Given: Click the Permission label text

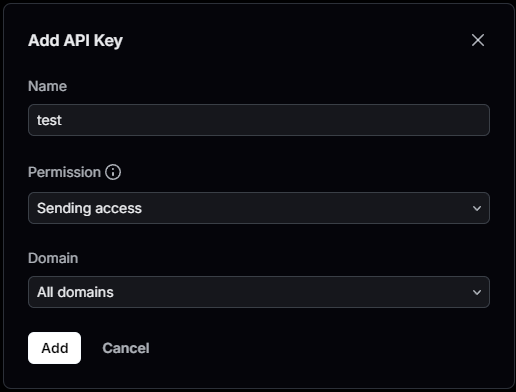Looking at the screenshot, I should coord(64,172).
